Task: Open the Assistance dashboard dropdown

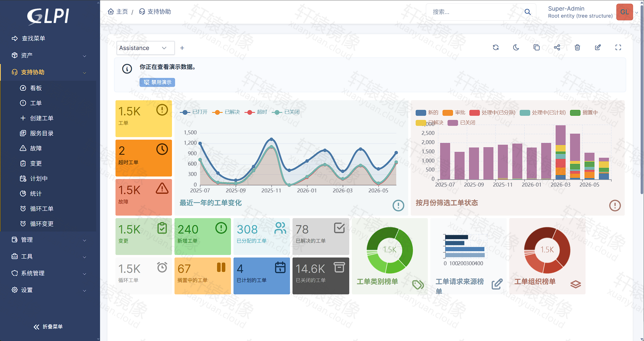Action: [x=145, y=48]
